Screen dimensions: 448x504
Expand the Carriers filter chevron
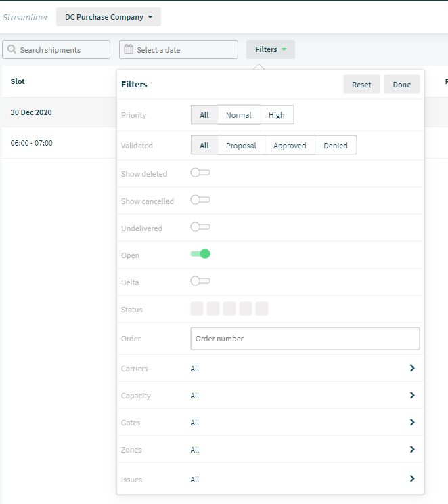click(x=412, y=368)
